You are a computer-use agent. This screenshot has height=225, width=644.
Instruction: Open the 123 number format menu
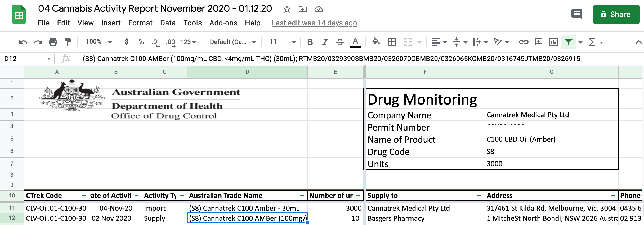point(188,42)
